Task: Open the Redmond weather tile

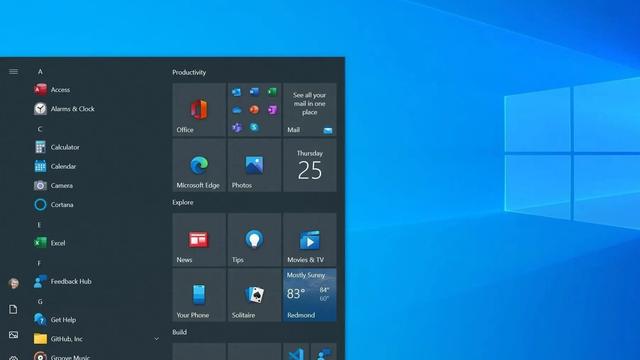Action: pyautogui.click(x=310, y=295)
